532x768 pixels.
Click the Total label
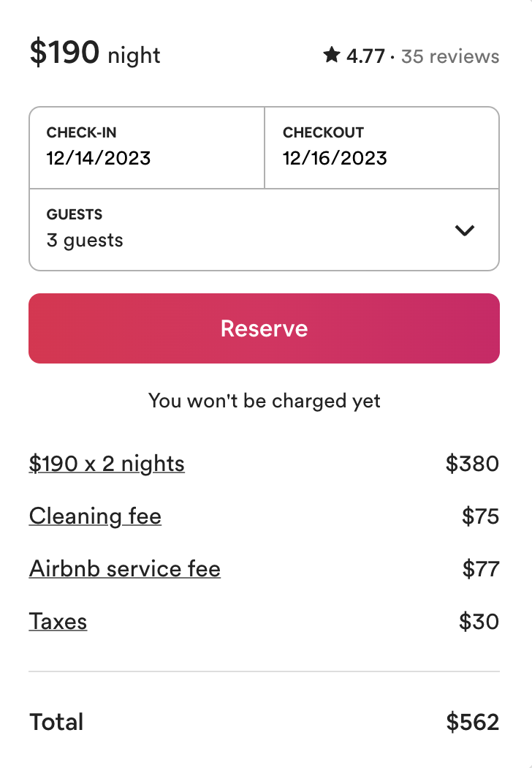(x=56, y=722)
